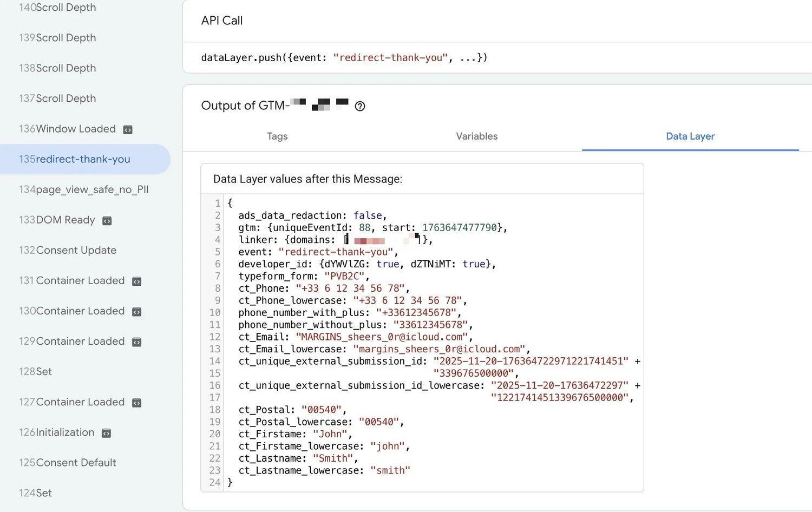Select event 128 Set
Viewport: 812px width, 512px height.
click(35, 372)
